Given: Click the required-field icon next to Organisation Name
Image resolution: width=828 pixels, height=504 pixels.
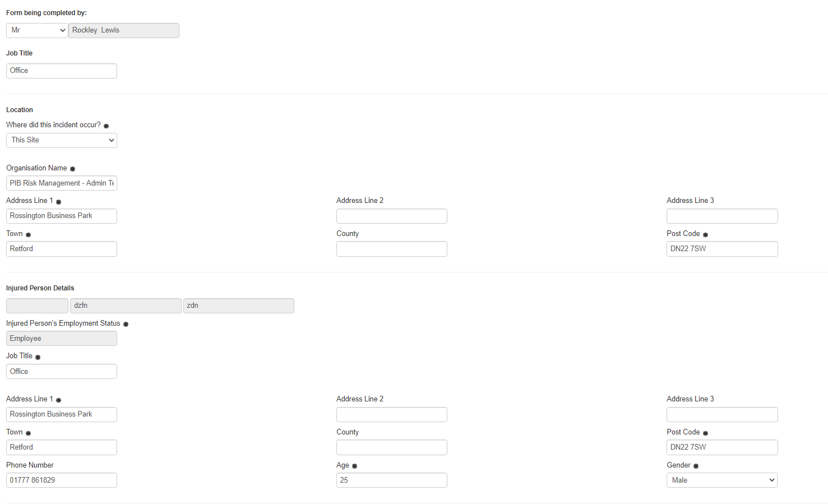Looking at the screenshot, I should click(x=73, y=168).
